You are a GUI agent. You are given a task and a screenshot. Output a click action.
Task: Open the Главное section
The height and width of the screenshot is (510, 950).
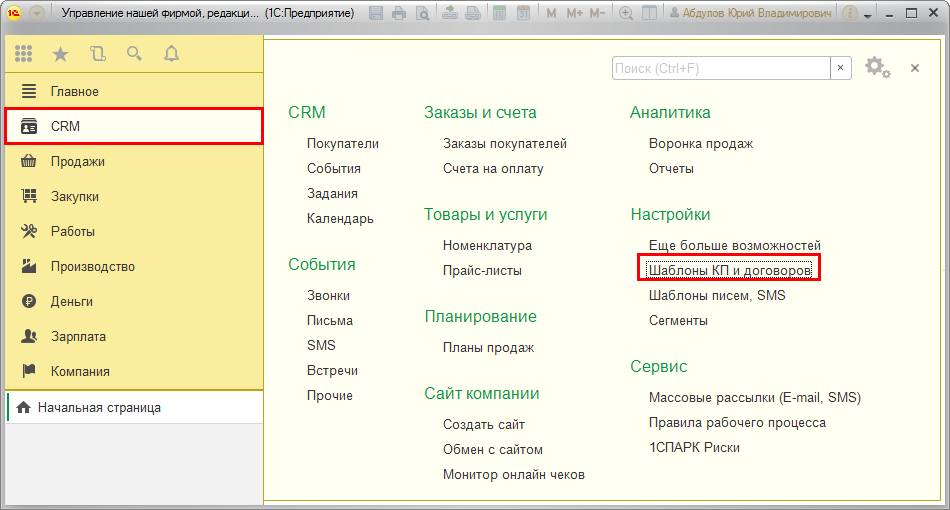(x=134, y=91)
